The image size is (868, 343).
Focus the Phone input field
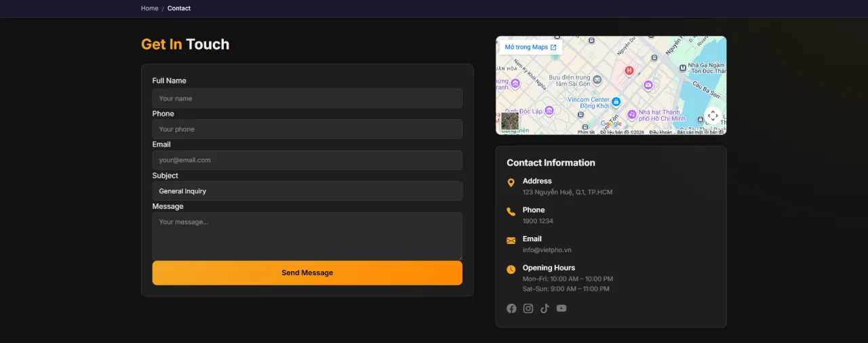click(x=307, y=129)
